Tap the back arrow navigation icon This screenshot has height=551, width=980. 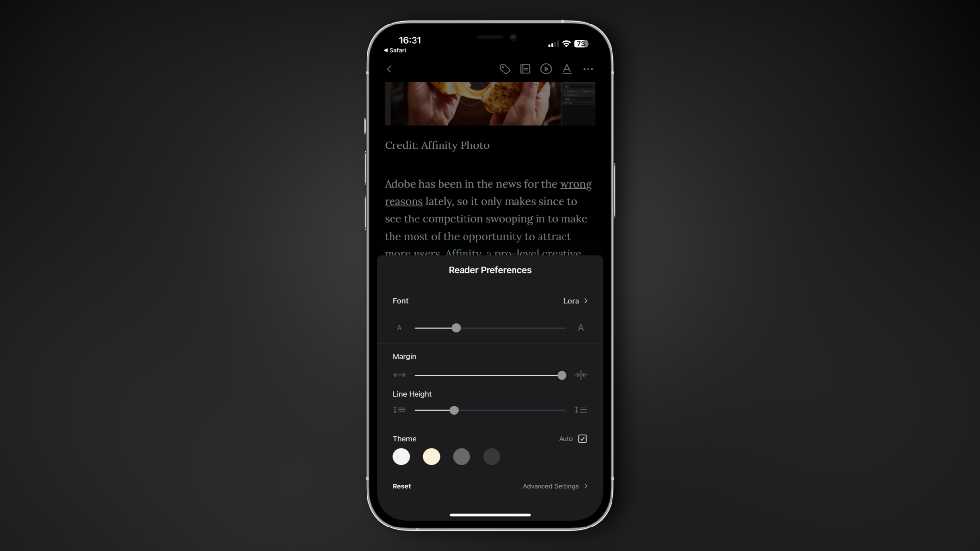pyautogui.click(x=389, y=69)
